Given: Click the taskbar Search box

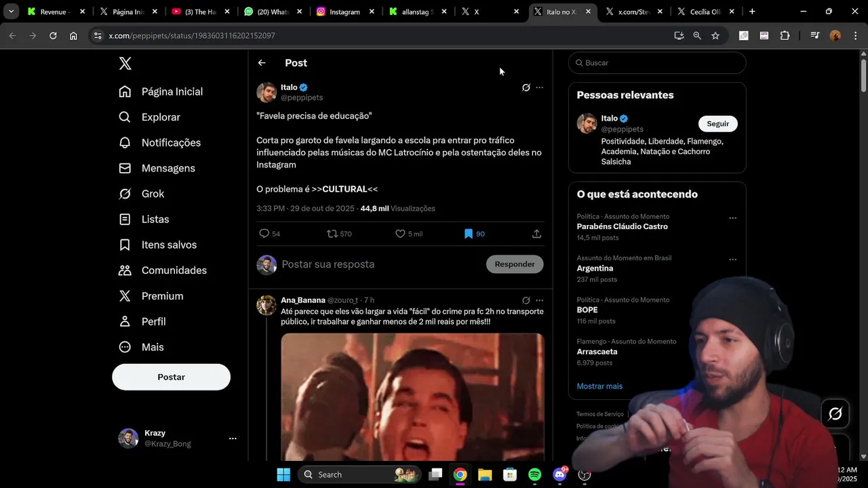Looking at the screenshot, I should click(x=360, y=474).
